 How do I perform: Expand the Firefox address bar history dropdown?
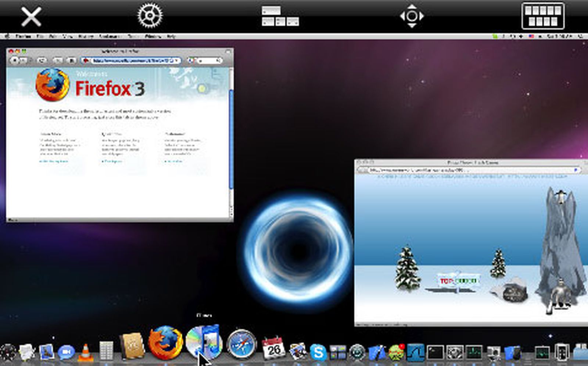177,60
